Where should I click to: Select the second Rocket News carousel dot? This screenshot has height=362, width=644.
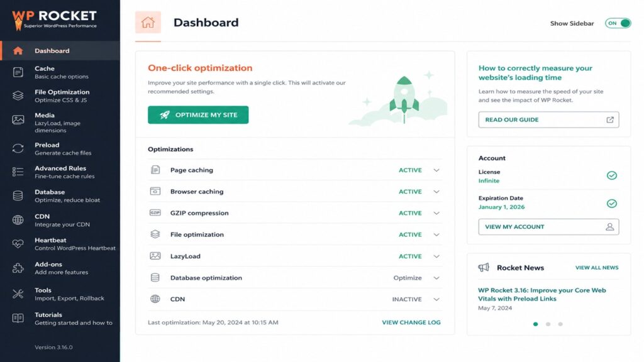(x=548, y=324)
